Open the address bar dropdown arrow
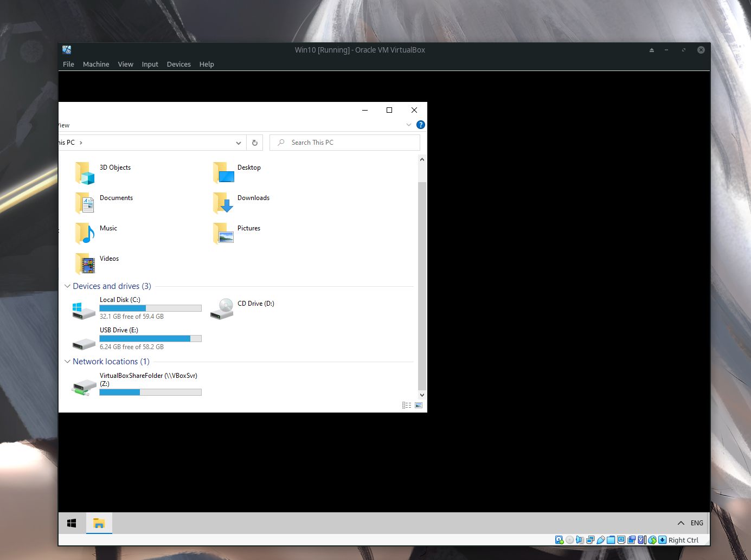The height and width of the screenshot is (560, 751). coord(239,142)
